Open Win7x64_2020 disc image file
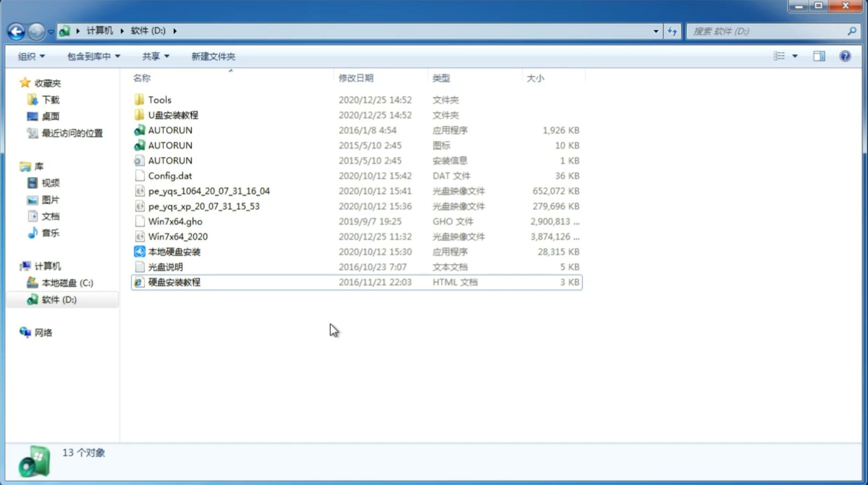 pyautogui.click(x=178, y=236)
